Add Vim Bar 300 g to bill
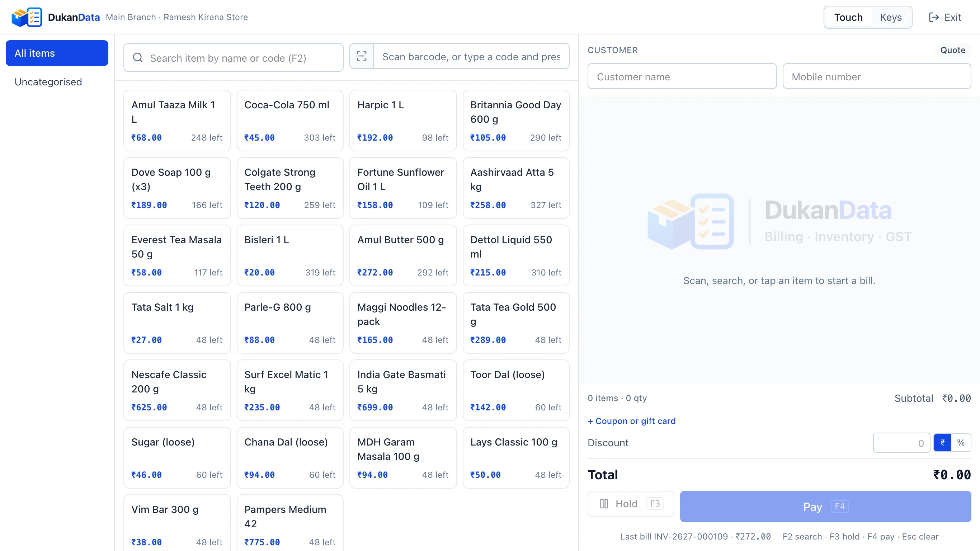Screen dimensions: 980x551 point(177,523)
